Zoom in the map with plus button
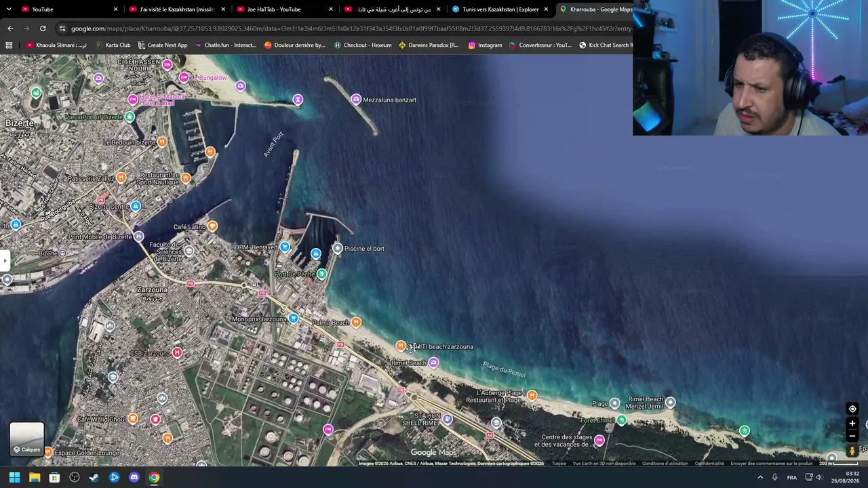This screenshot has width=868, height=488. click(x=852, y=424)
